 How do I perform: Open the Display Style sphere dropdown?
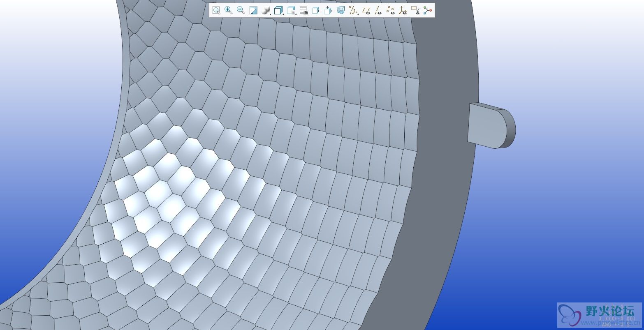click(266, 10)
